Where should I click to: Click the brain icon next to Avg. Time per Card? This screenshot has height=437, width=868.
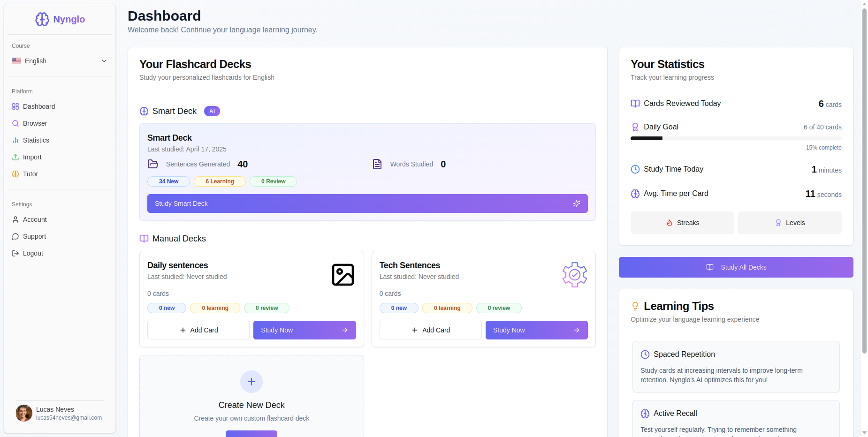(x=635, y=194)
